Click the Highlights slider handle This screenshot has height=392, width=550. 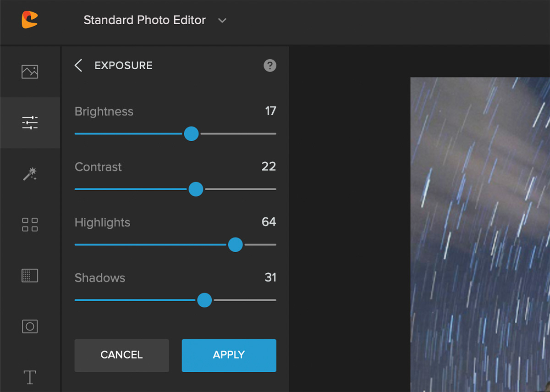[235, 245]
